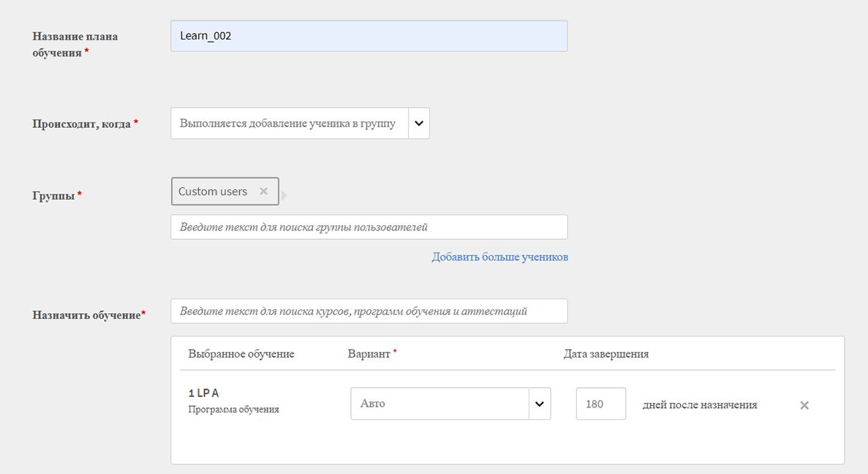Open the 'Выполняется добавление ученика в группу' dropdown

tap(288, 124)
